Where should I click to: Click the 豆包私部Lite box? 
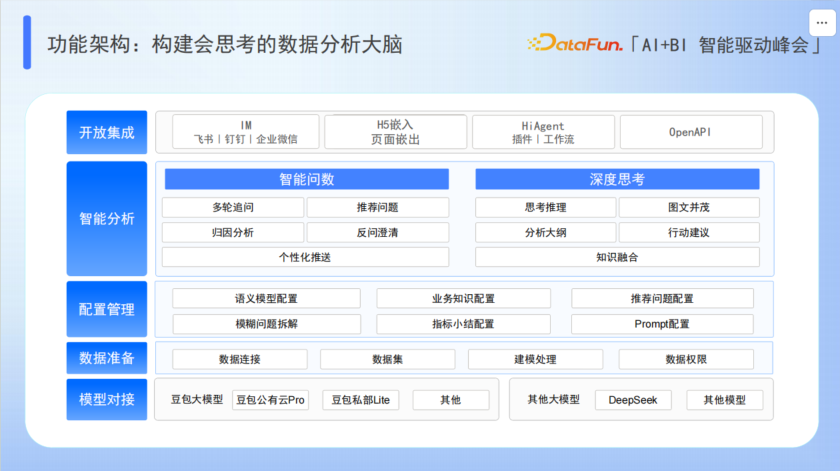coord(361,400)
